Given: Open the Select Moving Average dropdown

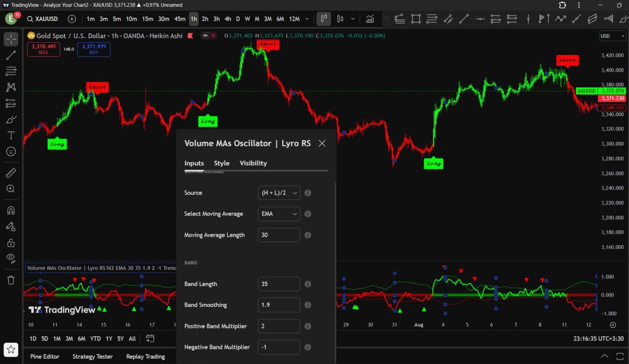Looking at the screenshot, I should 279,214.
